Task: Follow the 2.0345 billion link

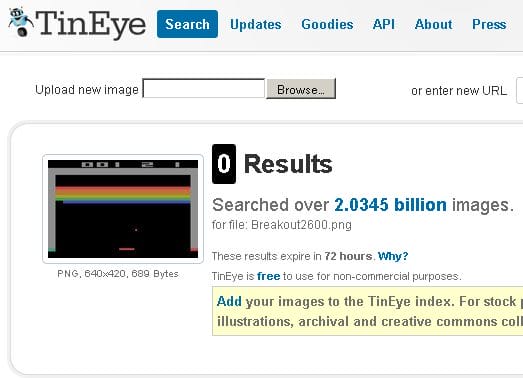Action: coord(390,205)
